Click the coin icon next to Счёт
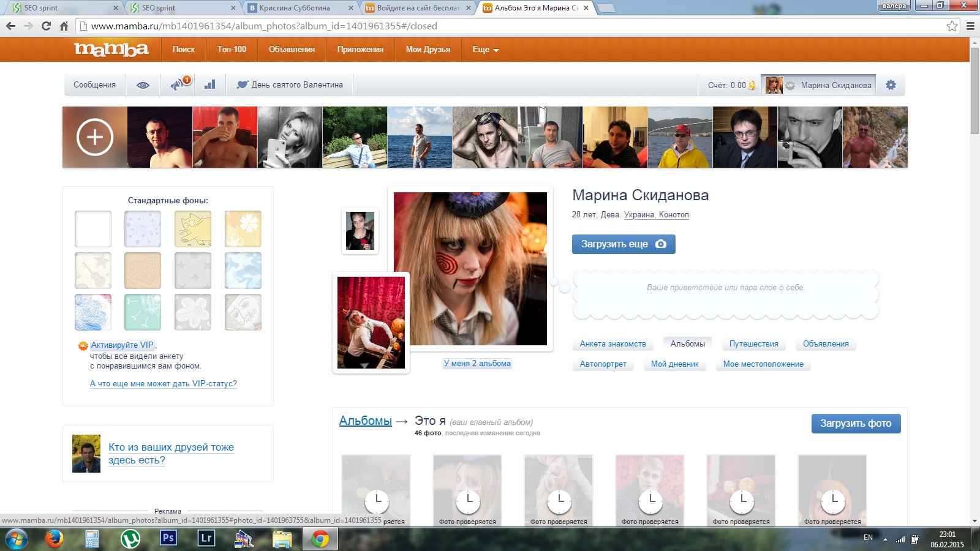The image size is (980, 551). [752, 85]
